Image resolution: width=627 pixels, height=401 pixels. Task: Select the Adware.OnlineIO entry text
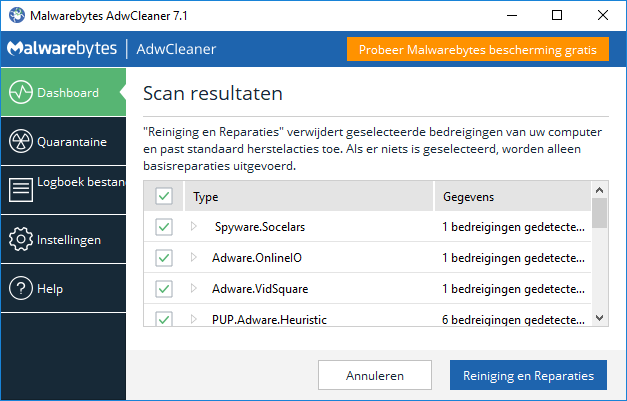click(x=257, y=258)
